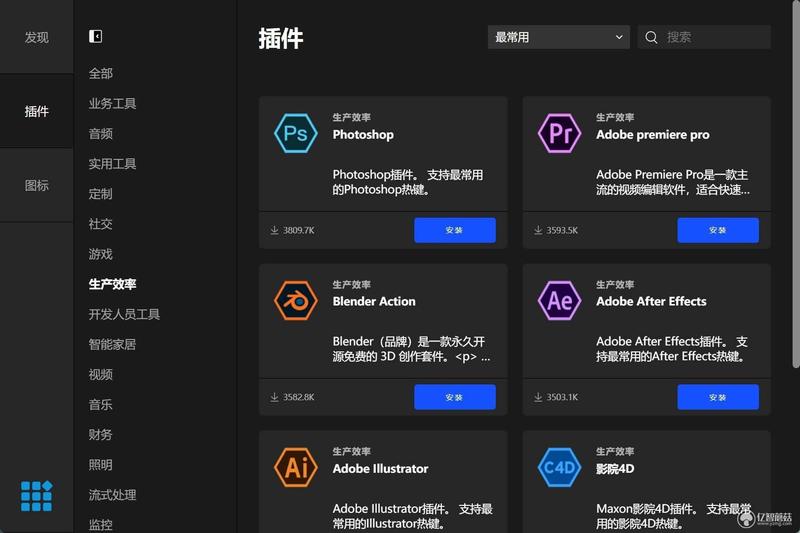This screenshot has height=533, width=800.
Task: Open the Blender Action title
Action: pos(374,301)
